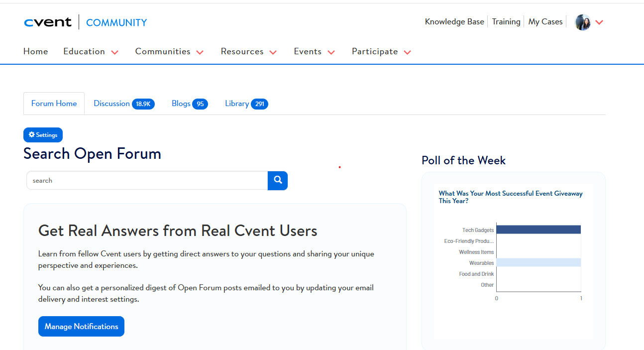Click the Manage Notifications button
The image size is (644, 350).
point(81,327)
